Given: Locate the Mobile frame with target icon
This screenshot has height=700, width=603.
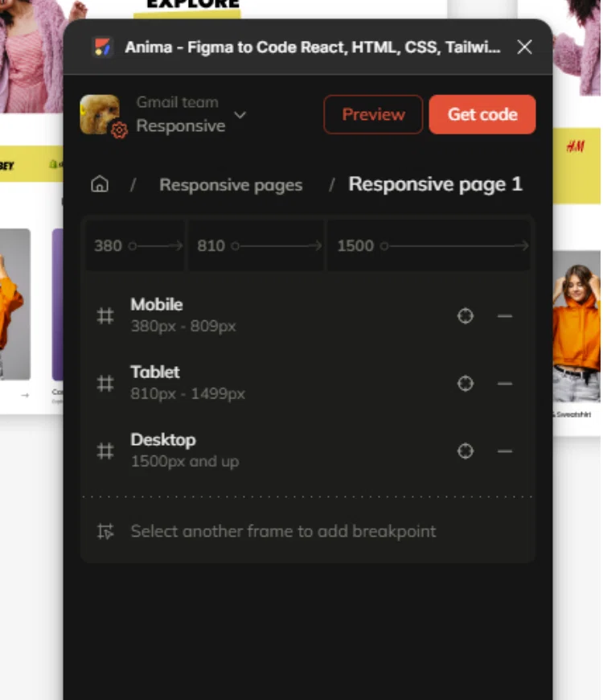Looking at the screenshot, I should [x=466, y=315].
